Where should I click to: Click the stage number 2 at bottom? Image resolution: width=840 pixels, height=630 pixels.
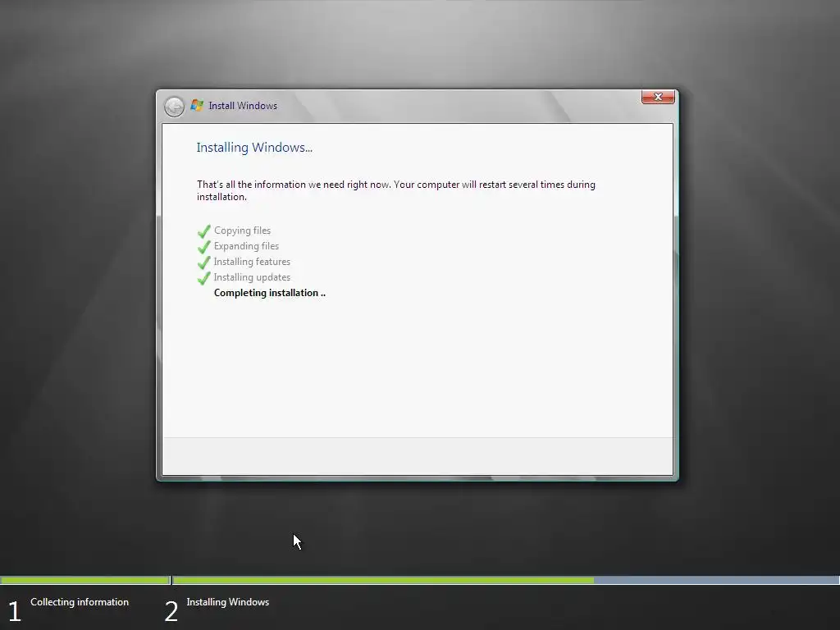coord(171,612)
